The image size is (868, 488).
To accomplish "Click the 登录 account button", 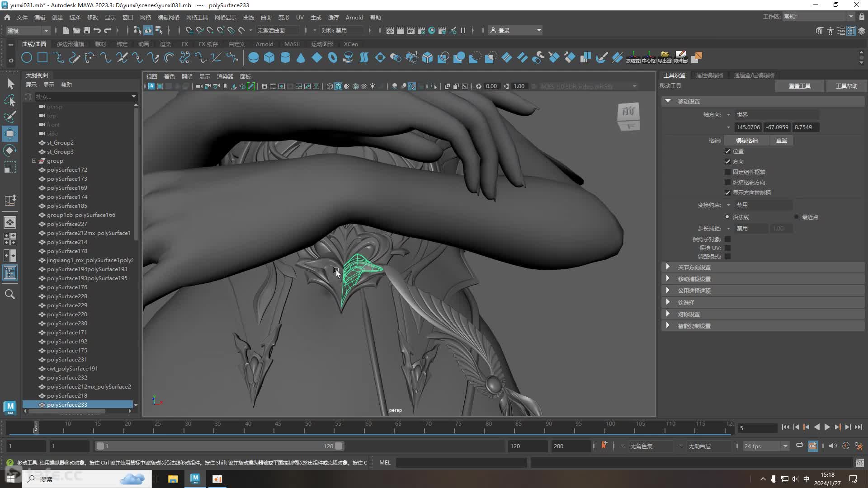I will (516, 30).
